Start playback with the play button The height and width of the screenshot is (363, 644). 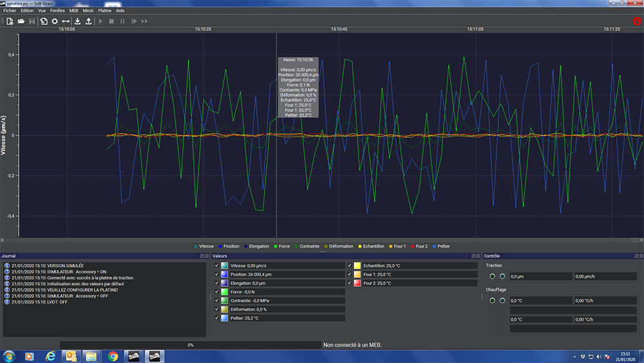(100, 21)
